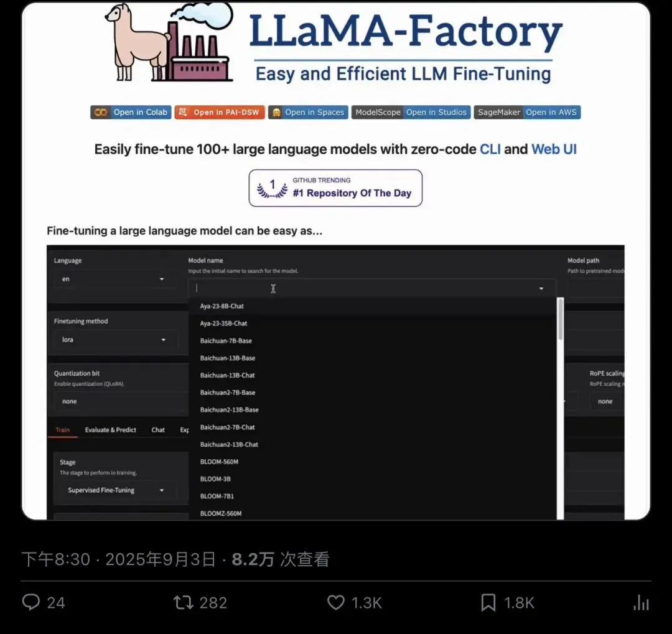
Task: Click the GitHub Trending #1 Repository badge
Action: (x=335, y=188)
